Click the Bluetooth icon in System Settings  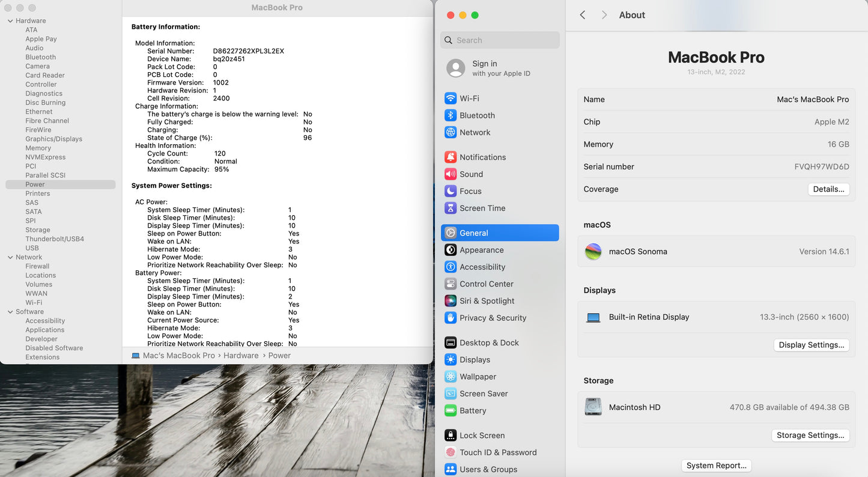(451, 115)
